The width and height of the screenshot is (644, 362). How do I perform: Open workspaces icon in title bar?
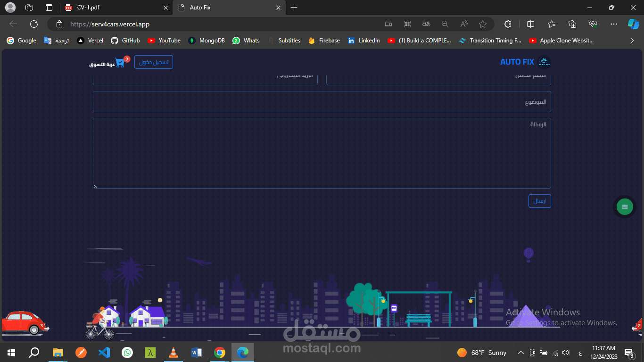29,8
